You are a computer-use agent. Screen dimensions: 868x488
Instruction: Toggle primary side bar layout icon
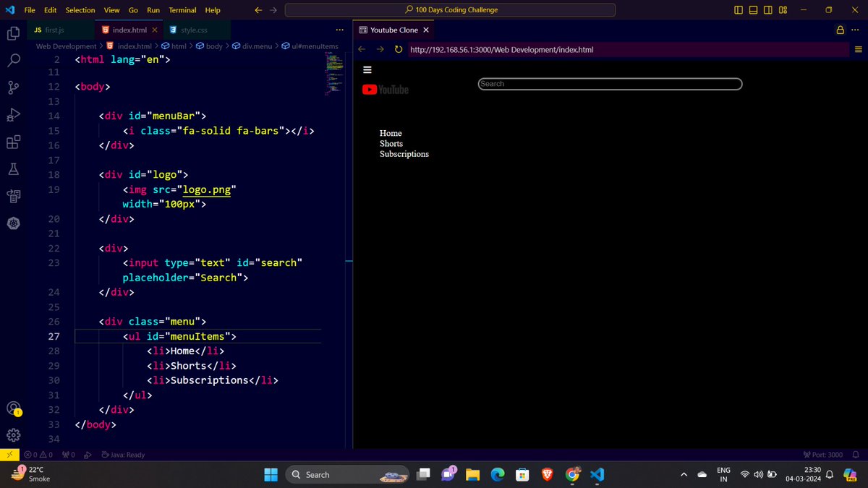click(x=739, y=10)
